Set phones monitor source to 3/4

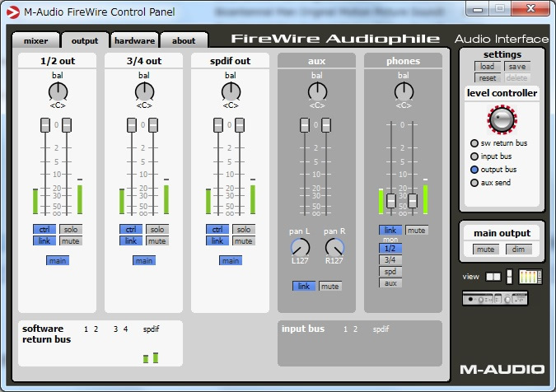390,259
